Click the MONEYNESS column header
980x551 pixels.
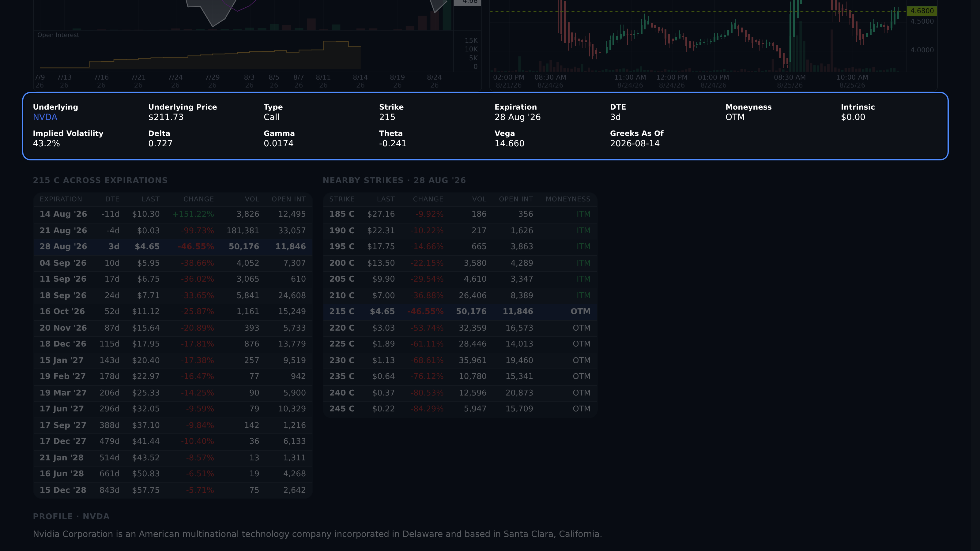(x=567, y=199)
